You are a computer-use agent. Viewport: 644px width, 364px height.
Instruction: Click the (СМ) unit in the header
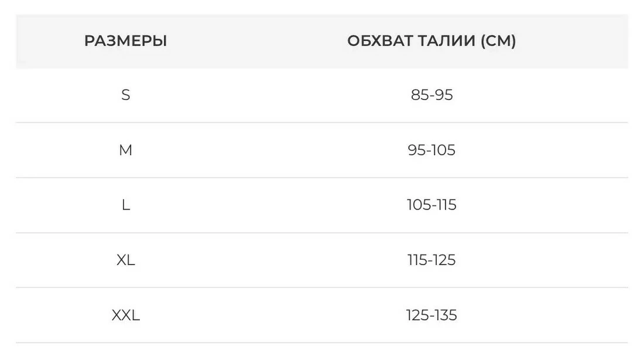point(498,41)
